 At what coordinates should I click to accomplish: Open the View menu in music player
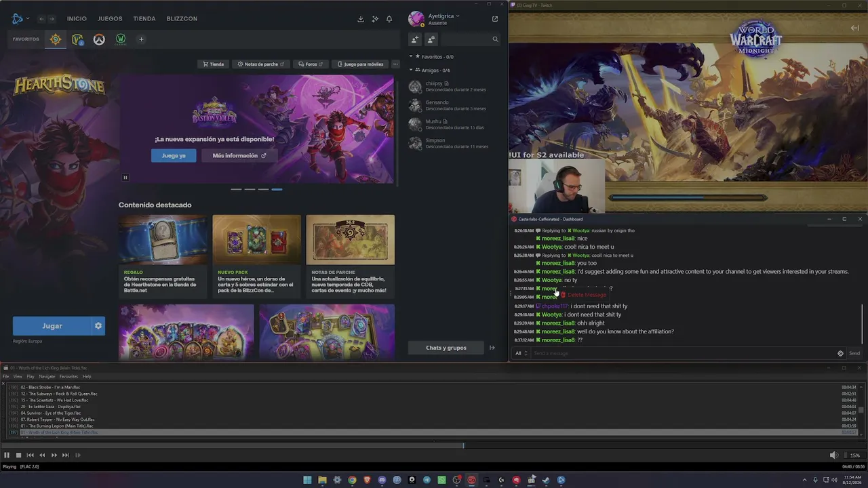click(x=18, y=377)
